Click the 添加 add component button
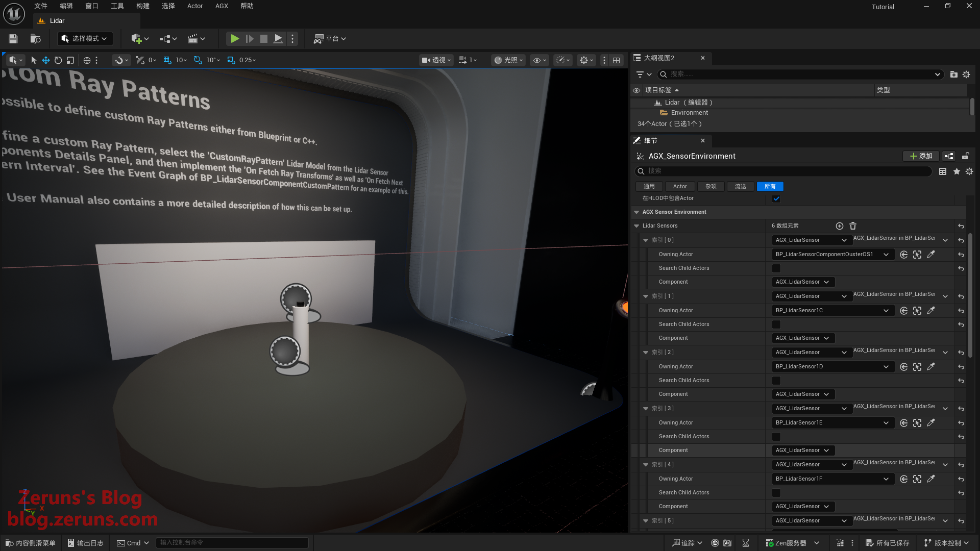This screenshot has width=980, height=551. pyautogui.click(x=921, y=156)
